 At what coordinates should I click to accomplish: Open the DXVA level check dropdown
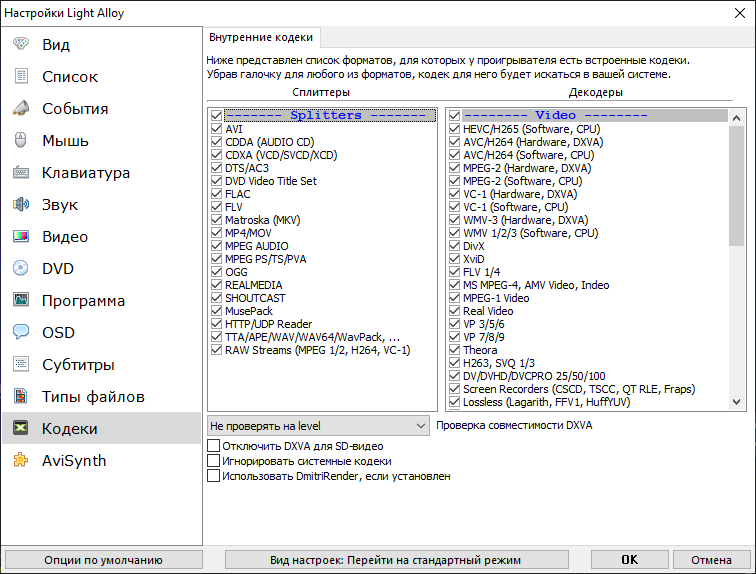pos(318,426)
